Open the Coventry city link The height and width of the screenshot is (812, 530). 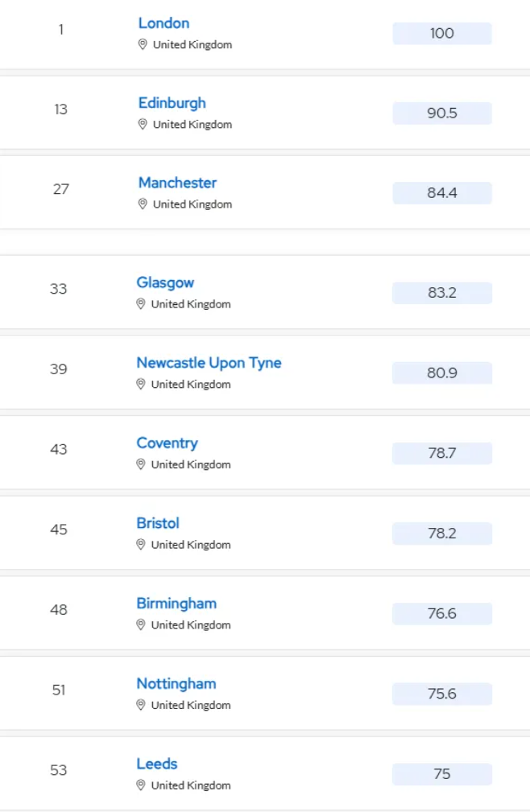tap(168, 443)
